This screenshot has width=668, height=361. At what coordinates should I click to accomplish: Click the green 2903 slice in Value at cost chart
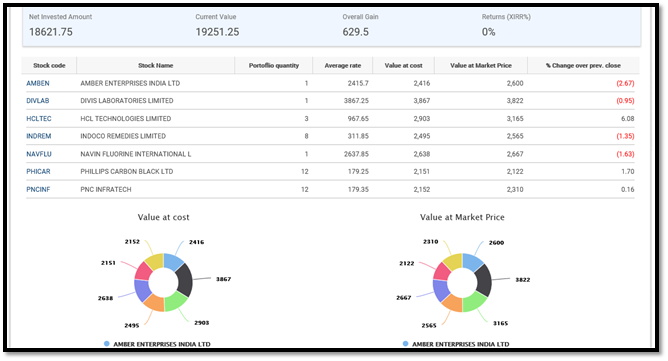pos(175,301)
